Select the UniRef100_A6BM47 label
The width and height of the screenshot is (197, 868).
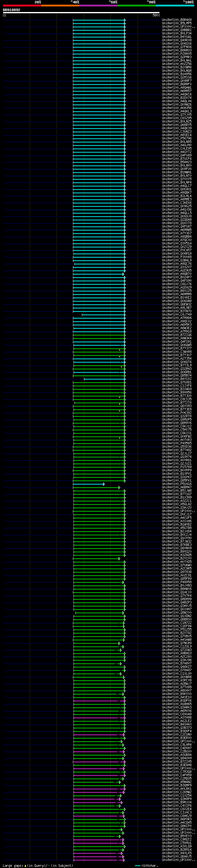tap(177, 487)
